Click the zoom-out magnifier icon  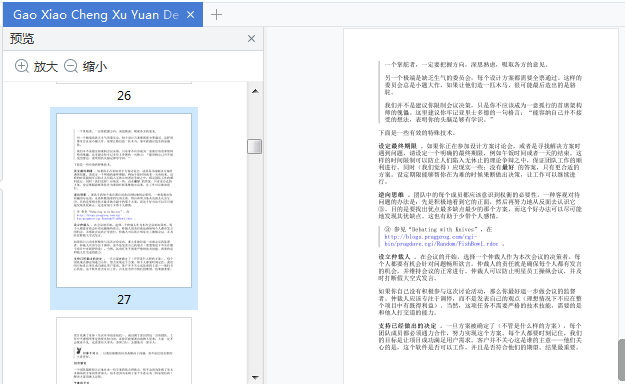[x=71, y=66]
